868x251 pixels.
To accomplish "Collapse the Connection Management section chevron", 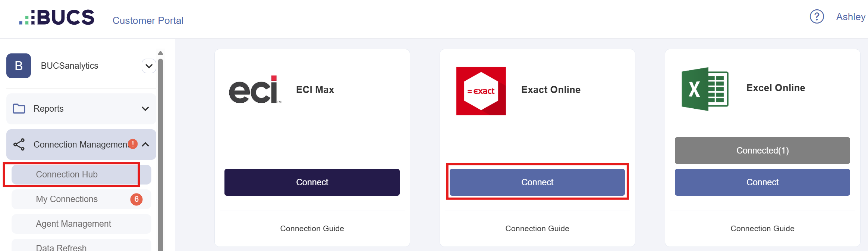I will 145,145.
